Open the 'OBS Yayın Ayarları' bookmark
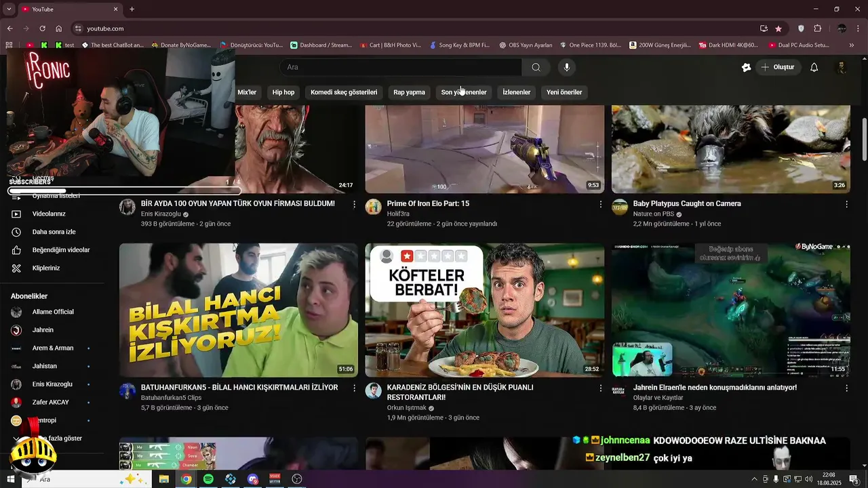Image resolution: width=868 pixels, height=488 pixels. pyautogui.click(x=525, y=45)
